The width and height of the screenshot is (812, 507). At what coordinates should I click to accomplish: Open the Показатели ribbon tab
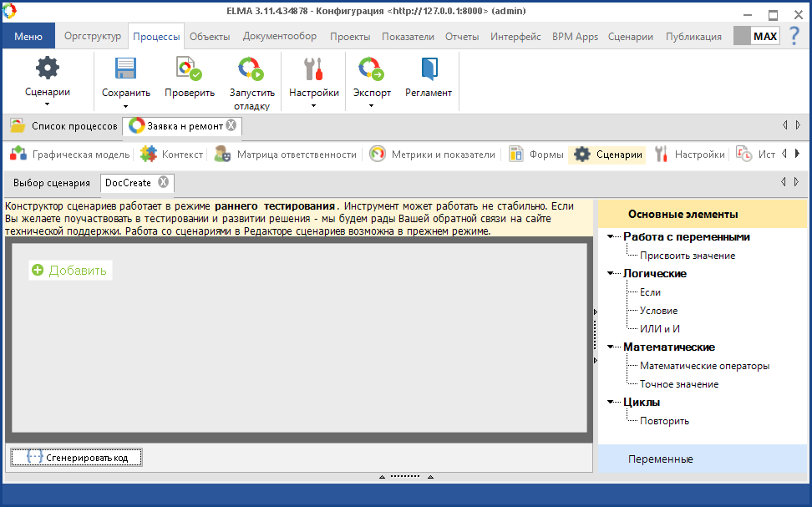tap(408, 36)
